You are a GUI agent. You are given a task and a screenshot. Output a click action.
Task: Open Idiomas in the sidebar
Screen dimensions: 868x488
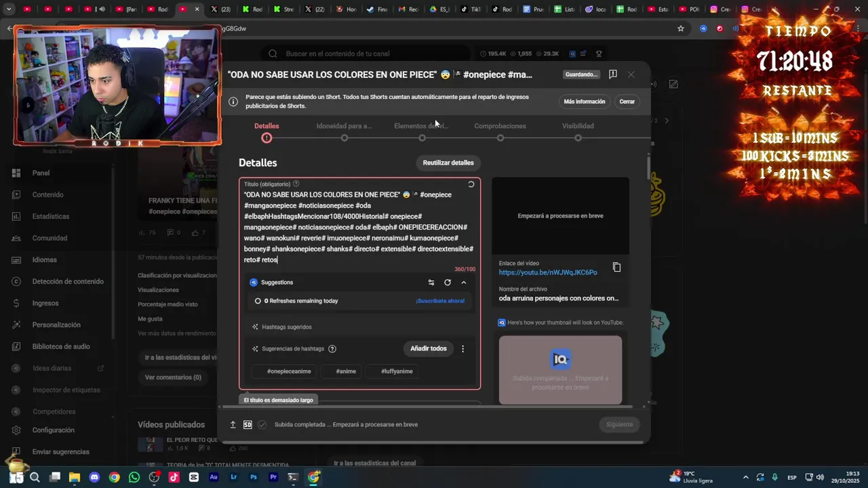pyautogui.click(x=44, y=260)
